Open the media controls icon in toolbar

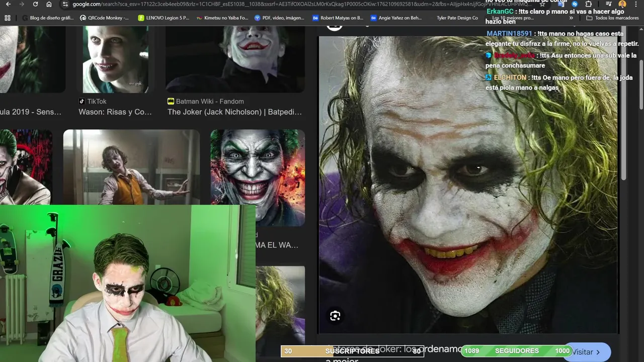[x=608, y=4]
